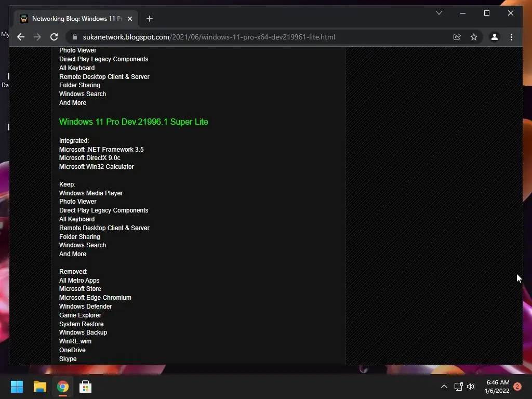
Task: Open network status tray icon
Action: (x=458, y=387)
